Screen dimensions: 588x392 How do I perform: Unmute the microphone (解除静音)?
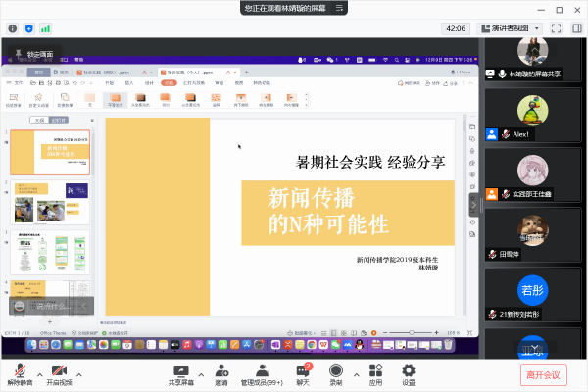19,370
